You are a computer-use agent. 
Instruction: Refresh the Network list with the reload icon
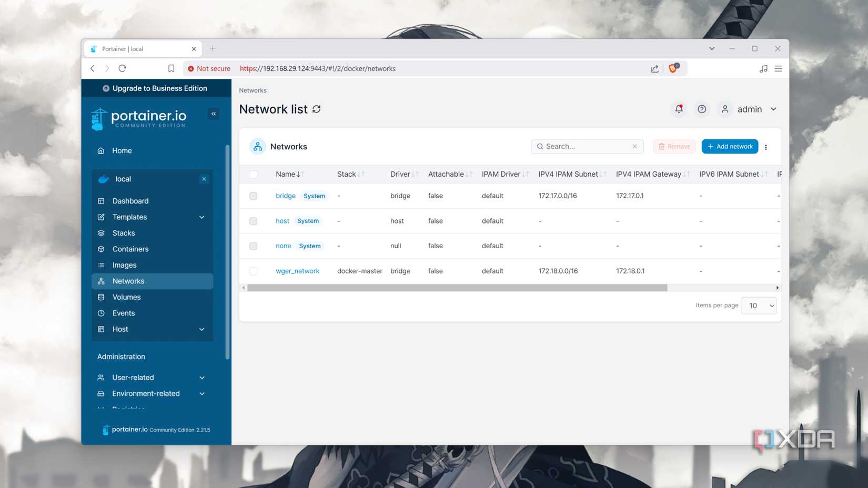pyautogui.click(x=316, y=109)
